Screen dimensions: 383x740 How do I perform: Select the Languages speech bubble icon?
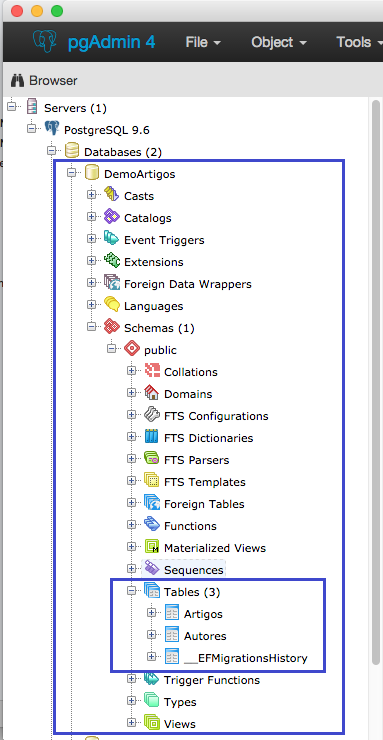click(112, 305)
